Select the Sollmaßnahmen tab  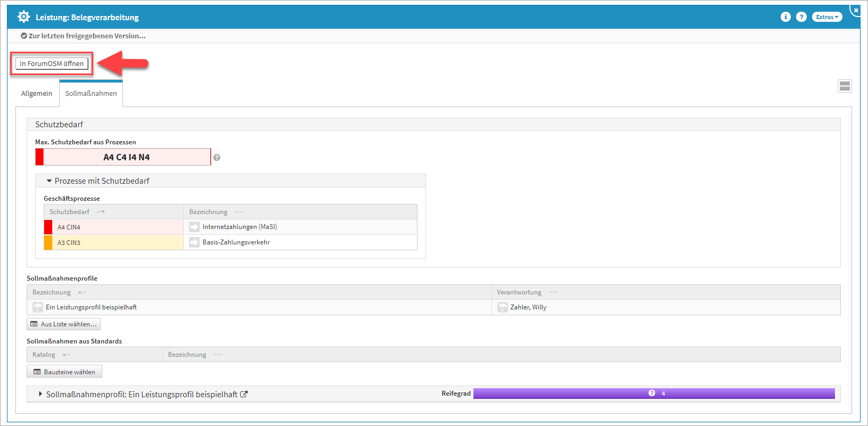click(x=91, y=94)
